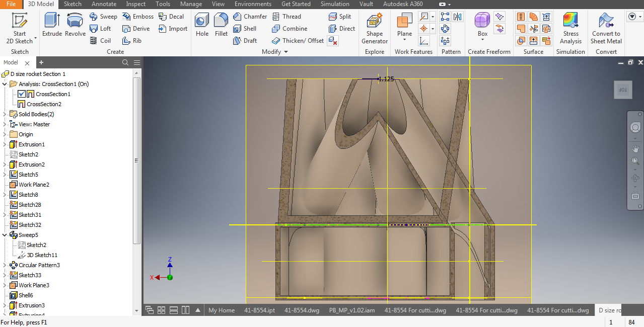Collapse the Sweep5 feature node
Image resolution: width=644 pixels, height=327 pixels.
pyautogui.click(x=4, y=234)
